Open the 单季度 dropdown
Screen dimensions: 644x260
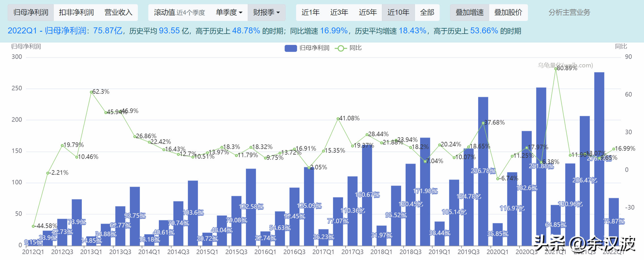tap(229, 12)
